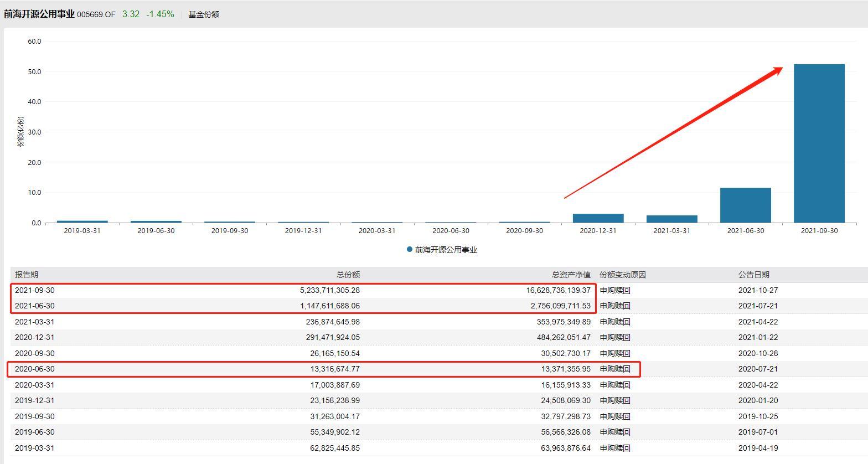The width and height of the screenshot is (868, 464).
Task: Click net asset value 16,628,736,139.37
Action: (558, 290)
